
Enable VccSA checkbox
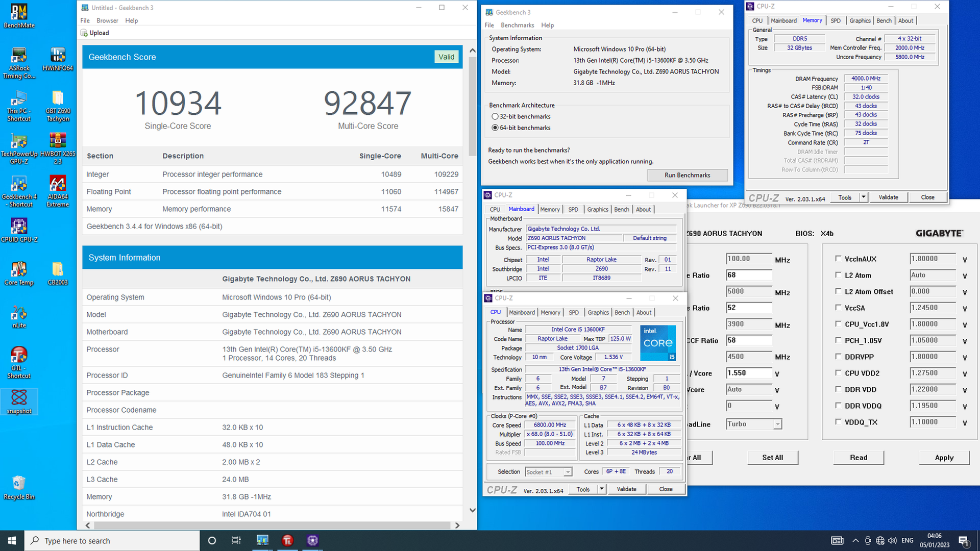838,307
